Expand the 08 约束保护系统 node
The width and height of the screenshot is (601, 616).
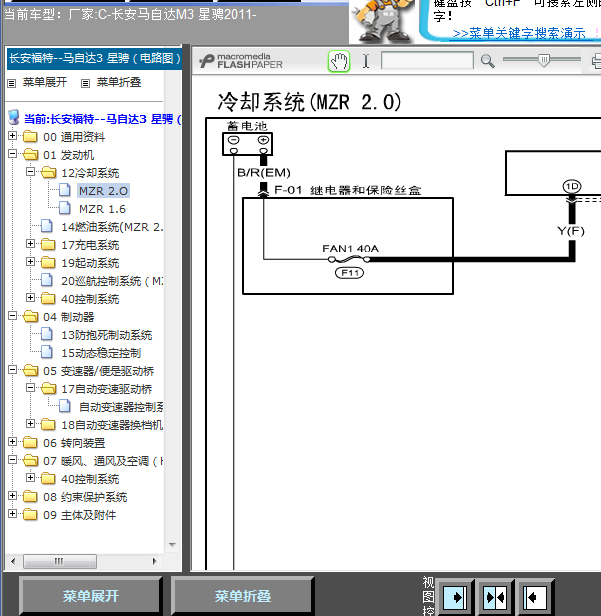point(13,496)
